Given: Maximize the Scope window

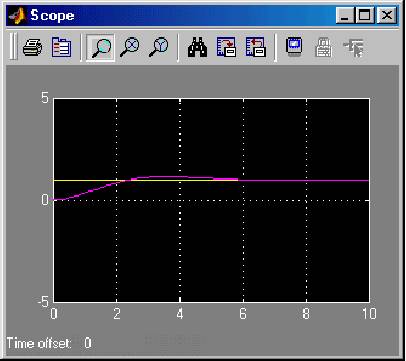Looking at the screenshot, I should coord(364,15).
